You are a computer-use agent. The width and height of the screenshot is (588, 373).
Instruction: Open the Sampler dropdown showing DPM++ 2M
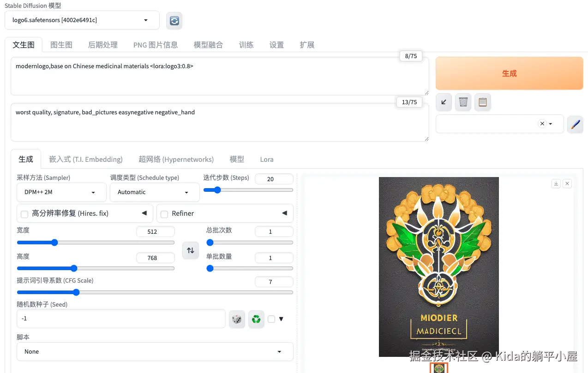(61, 192)
